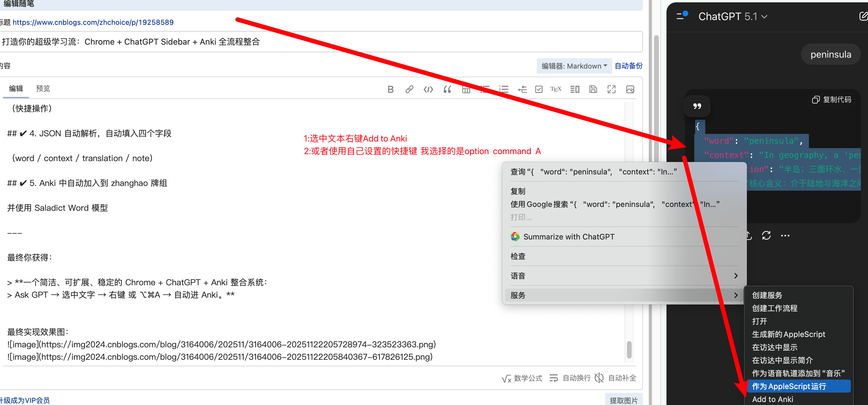Click the insert image icon
The image size is (868, 405).
[x=630, y=89]
